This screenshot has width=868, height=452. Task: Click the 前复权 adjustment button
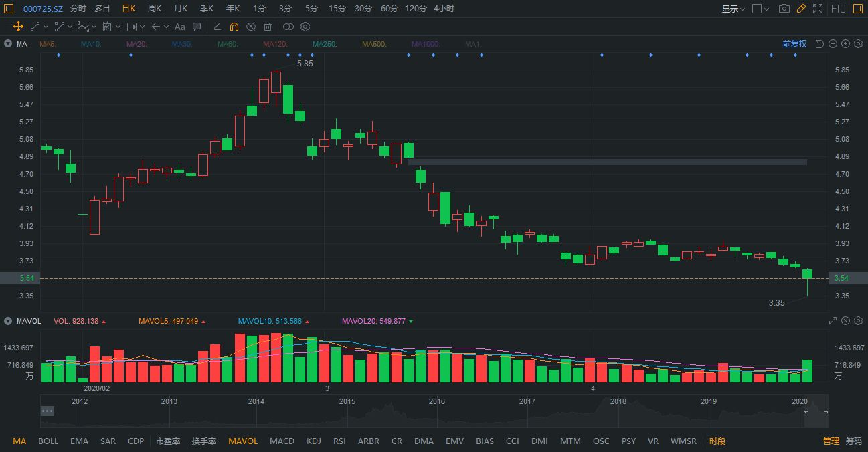[794, 44]
